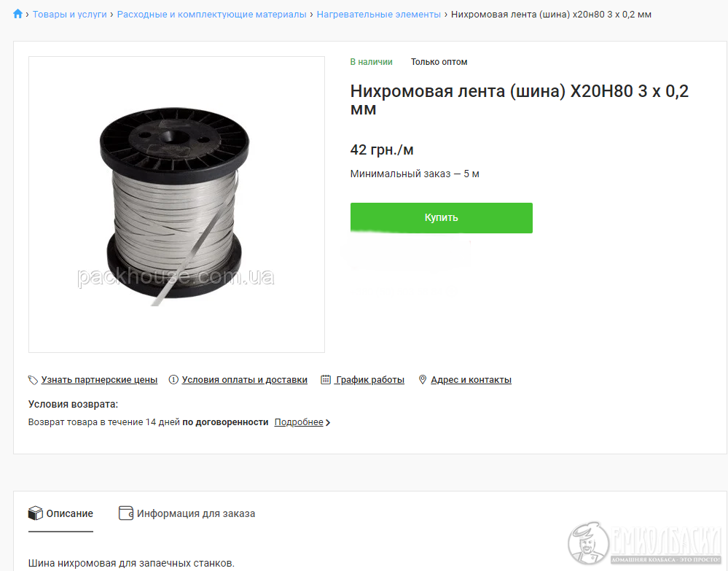Click the calendar icon for work schedule
This screenshot has width=728, height=571.
pos(326,380)
